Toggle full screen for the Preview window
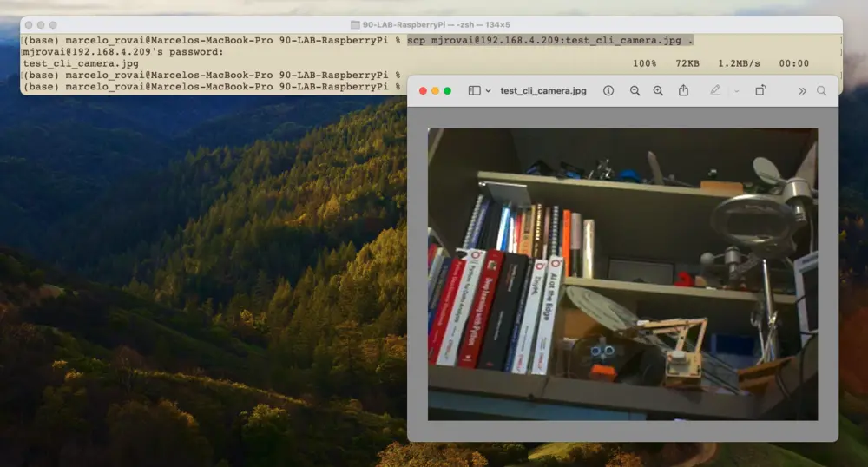868x467 pixels. [447, 90]
